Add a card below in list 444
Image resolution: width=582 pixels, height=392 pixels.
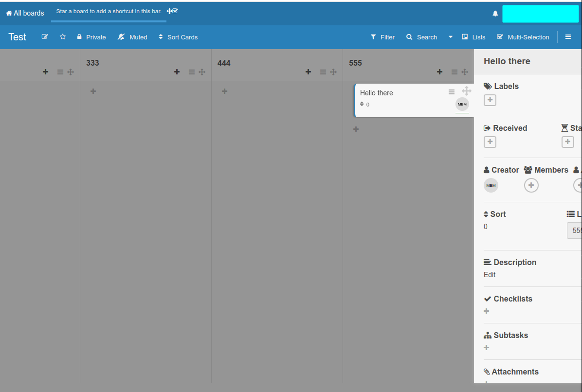[224, 91]
